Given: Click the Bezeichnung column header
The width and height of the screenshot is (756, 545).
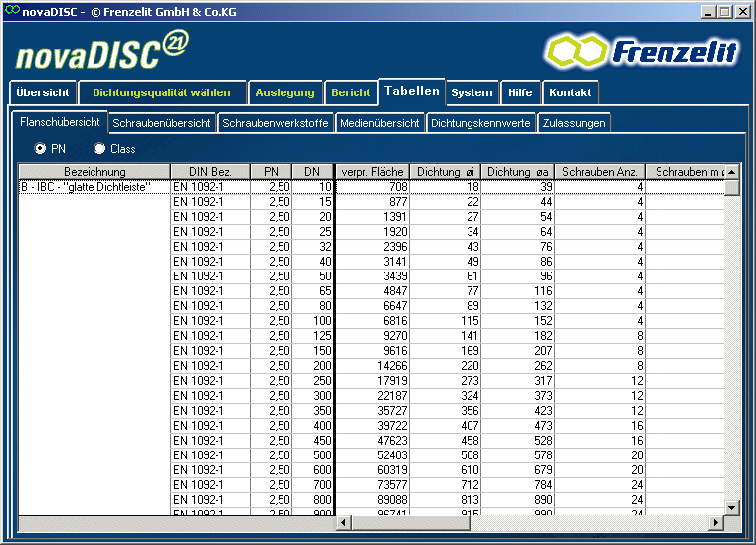Looking at the screenshot, I should [94, 172].
